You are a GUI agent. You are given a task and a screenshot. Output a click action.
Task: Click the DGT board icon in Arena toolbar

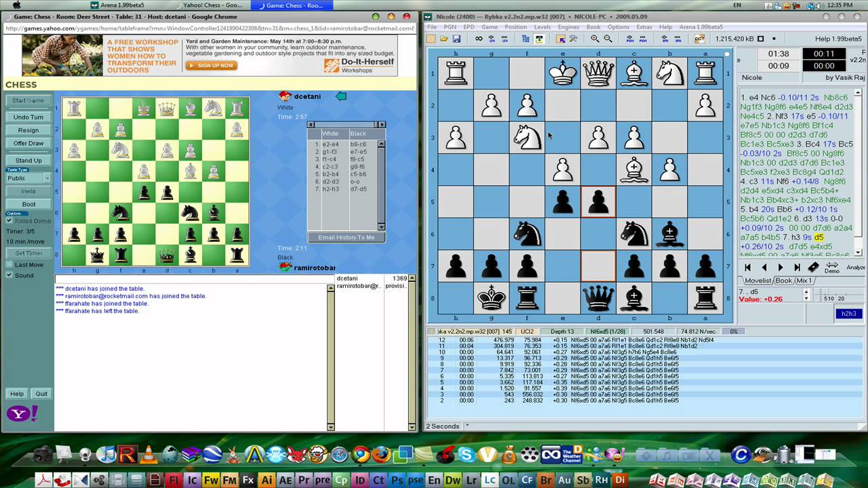pyautogui.click(x=700, y=39)
